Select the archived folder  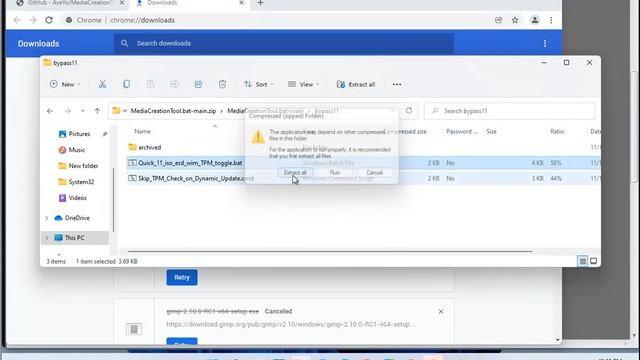pyautogui.click(x=149, y=147)
